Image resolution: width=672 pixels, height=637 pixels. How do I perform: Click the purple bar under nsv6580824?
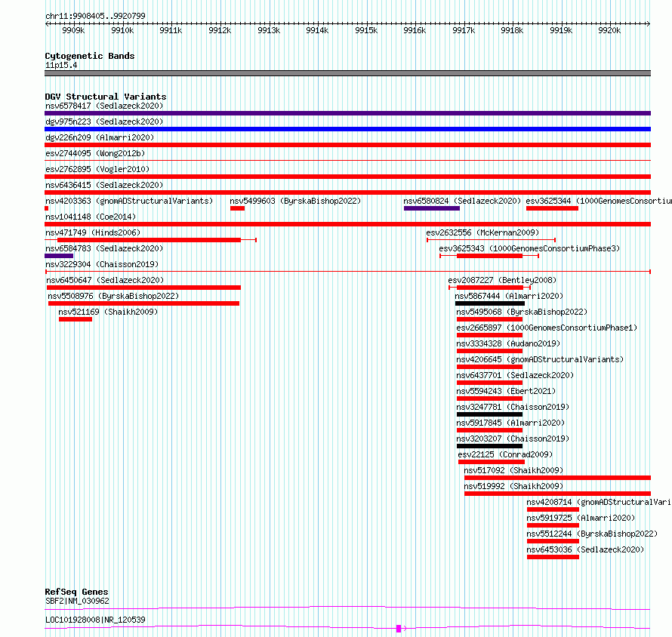tap(432, 208)
